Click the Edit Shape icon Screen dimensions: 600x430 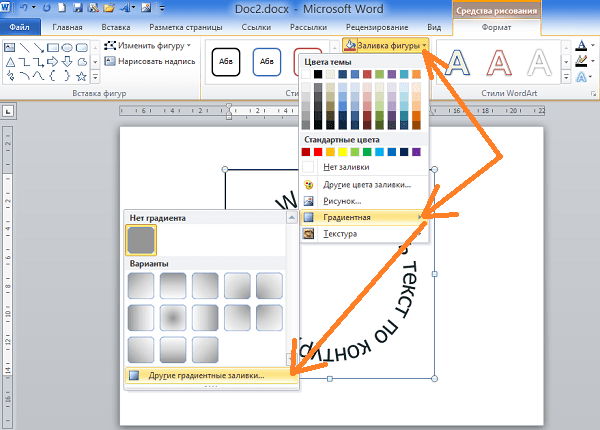(110, 46)
